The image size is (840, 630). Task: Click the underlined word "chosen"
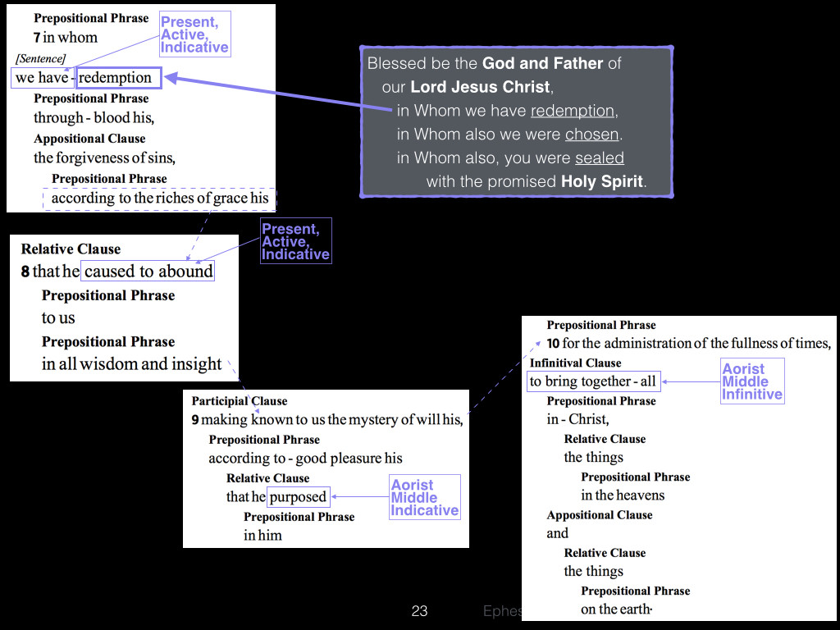click(592, 135)
